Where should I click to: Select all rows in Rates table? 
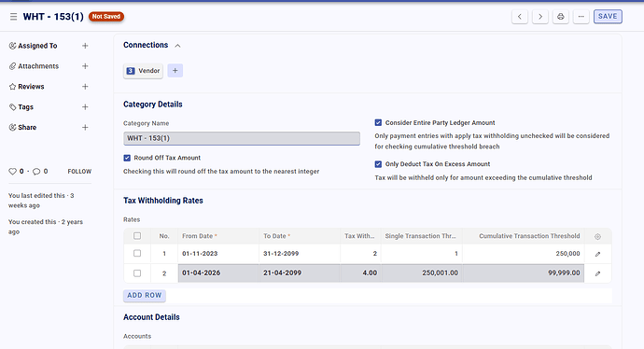coord(137,236)
